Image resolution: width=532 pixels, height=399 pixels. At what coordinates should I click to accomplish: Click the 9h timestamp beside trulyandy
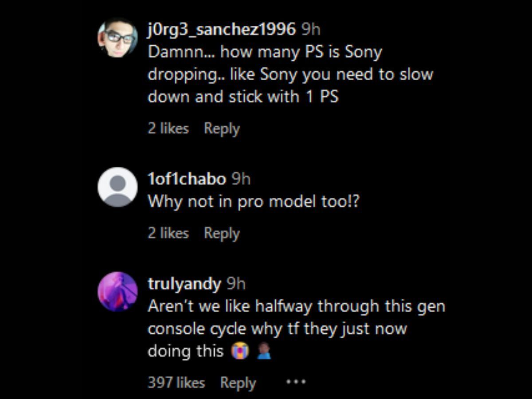pyautogui.click(x=236, y=284)
